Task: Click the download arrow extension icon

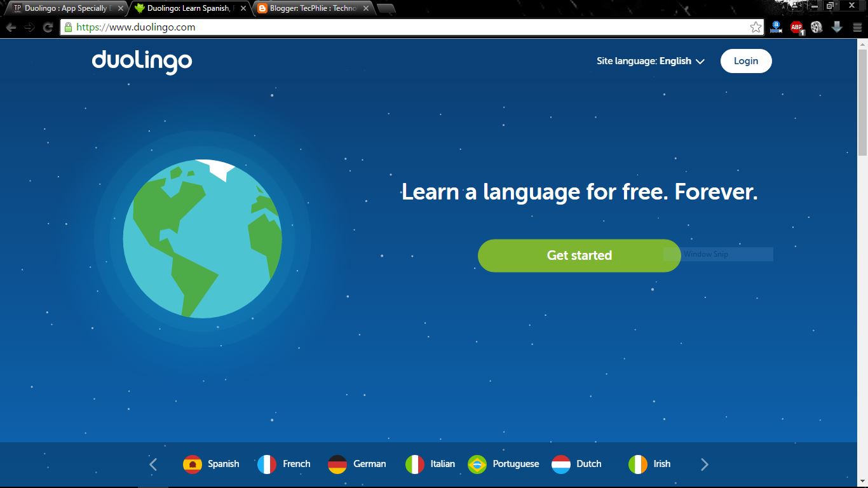Action: [x=837, y=27]
